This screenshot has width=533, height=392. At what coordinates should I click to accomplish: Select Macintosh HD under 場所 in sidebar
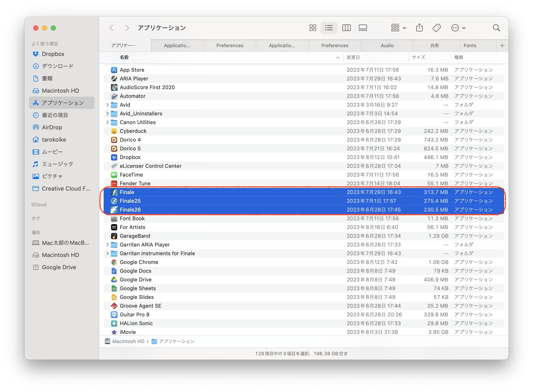(x=62, y=255)
